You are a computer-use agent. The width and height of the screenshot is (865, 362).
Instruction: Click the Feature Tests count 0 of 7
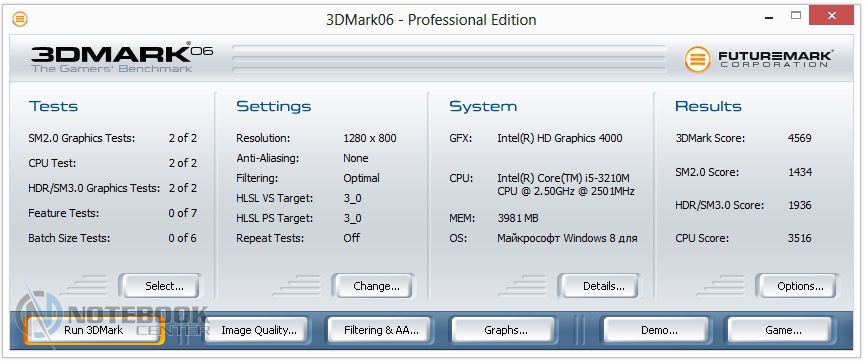[183, 213]
